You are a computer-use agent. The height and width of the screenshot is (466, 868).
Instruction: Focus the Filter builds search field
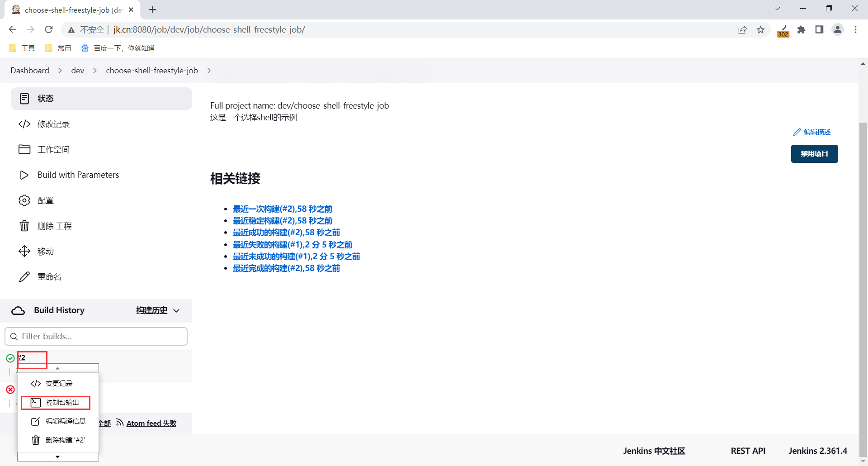point(96,337)
